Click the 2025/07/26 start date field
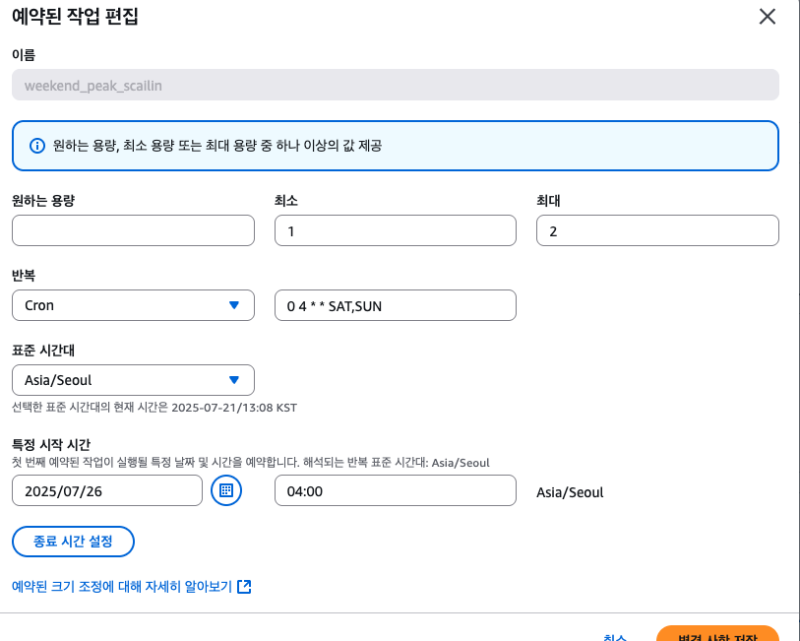Image resolution: width=800 pixels, height=641 pixels. pyautogui.click(x=107, y=491)
